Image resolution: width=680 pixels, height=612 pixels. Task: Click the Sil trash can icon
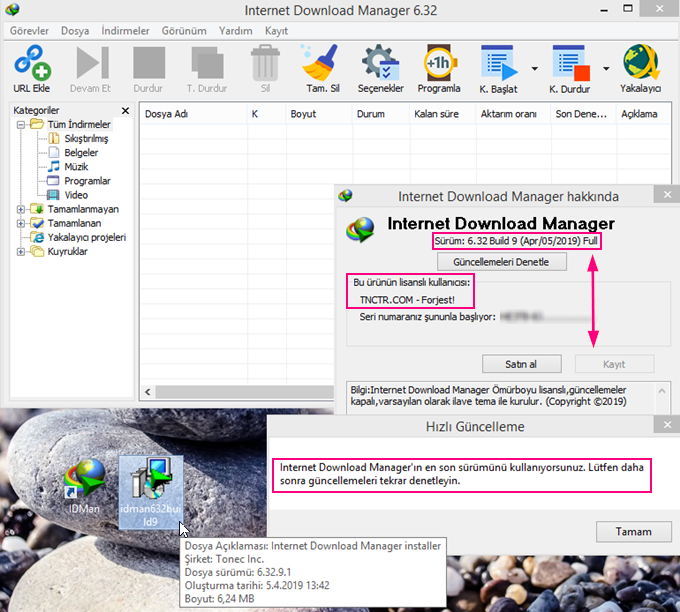(x=265, y=63)
